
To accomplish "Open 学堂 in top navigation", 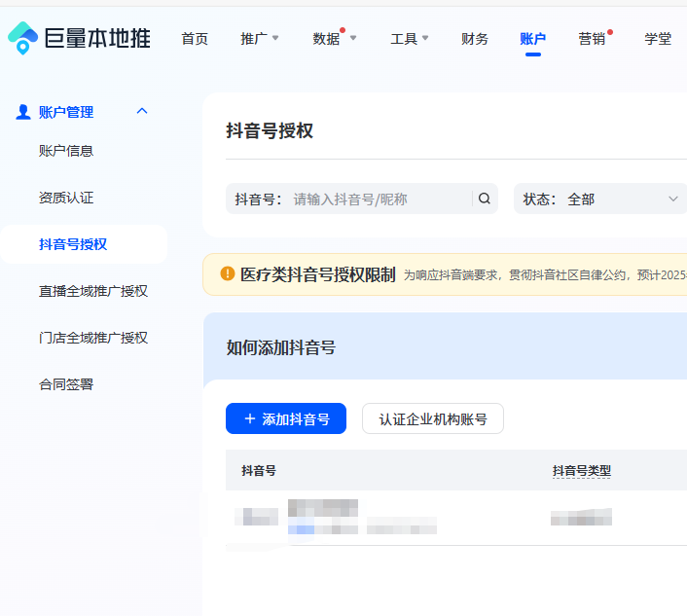I will tap(658, 39).
